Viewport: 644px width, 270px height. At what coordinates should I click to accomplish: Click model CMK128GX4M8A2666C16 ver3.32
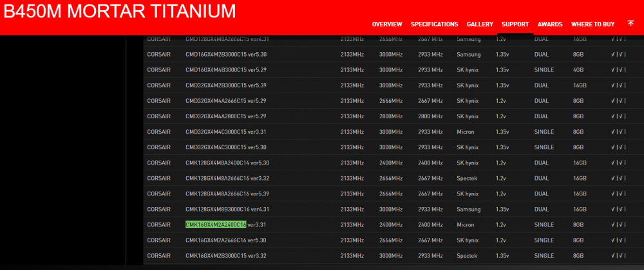click(227, 178)
